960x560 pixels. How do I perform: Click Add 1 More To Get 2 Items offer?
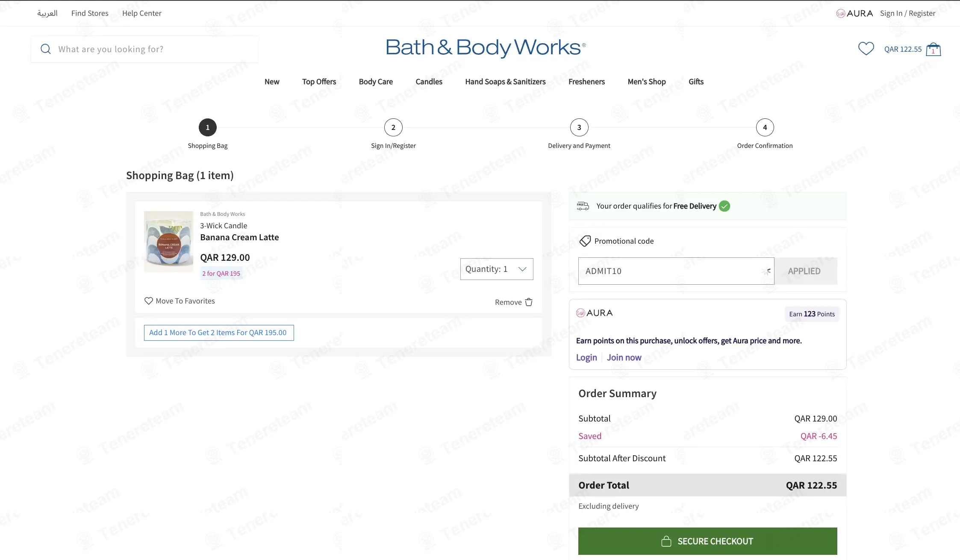(x=219, y=333)
